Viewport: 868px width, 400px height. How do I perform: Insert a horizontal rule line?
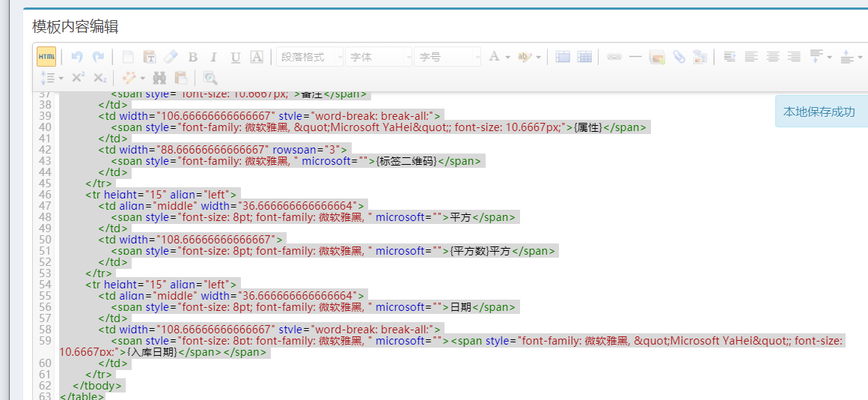(635, 57)
